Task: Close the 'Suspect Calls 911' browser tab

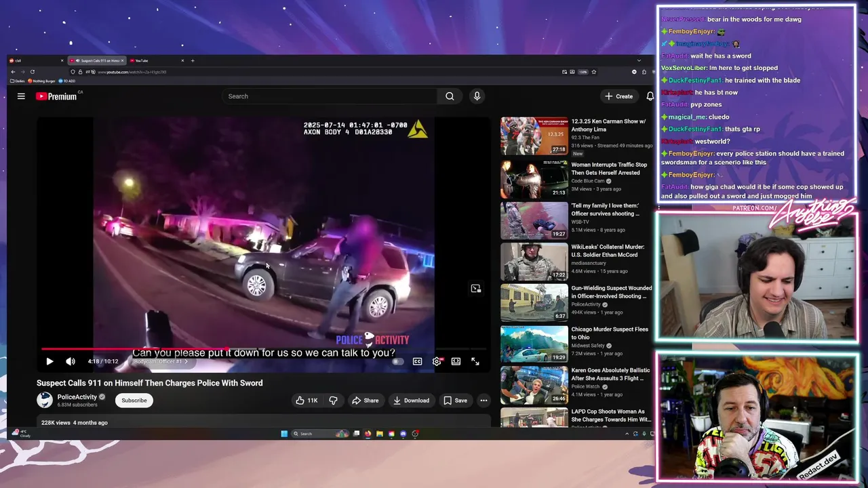Action: point(123,60)
